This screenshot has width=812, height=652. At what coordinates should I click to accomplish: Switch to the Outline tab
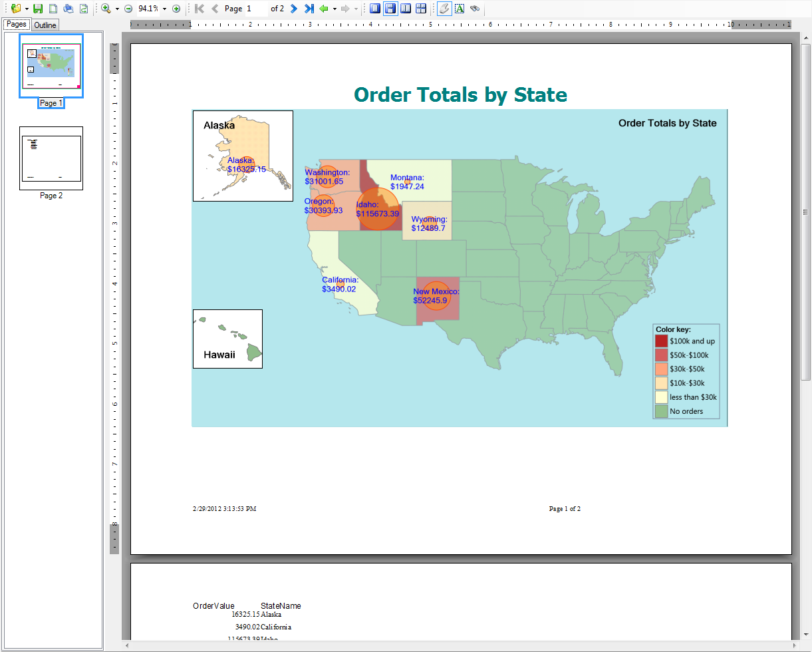point(45,25)
